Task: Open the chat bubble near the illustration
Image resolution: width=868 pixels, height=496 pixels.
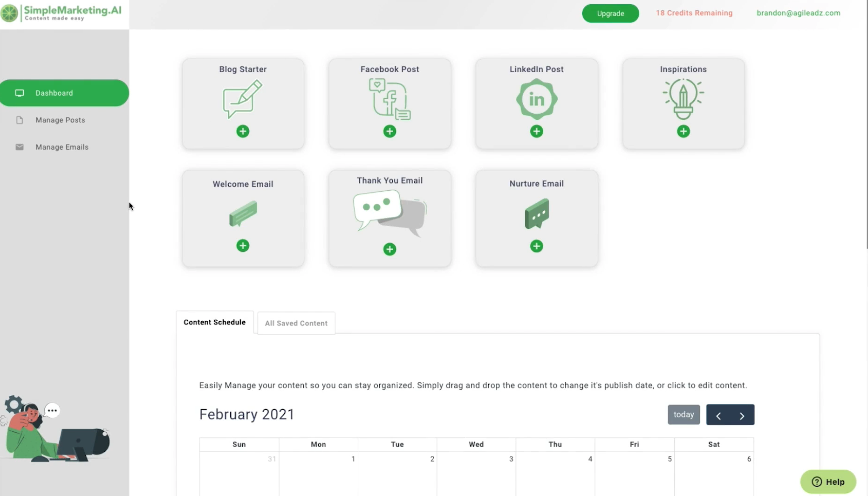Action: point(52,410)
